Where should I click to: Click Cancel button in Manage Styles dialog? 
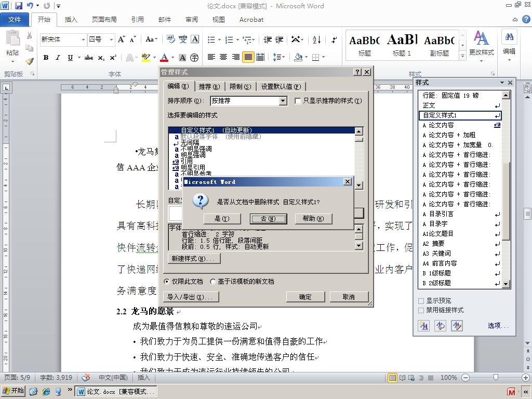(x=349, y=297)
